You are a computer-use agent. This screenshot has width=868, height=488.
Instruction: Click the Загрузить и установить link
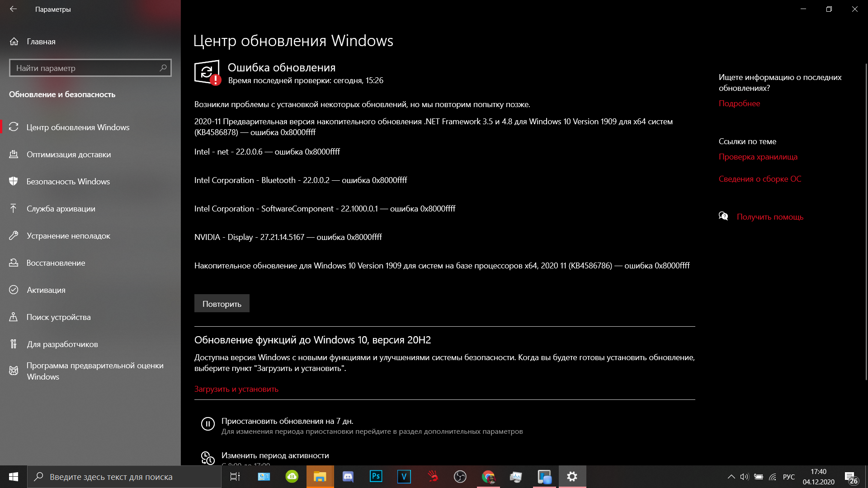[236, 389]
